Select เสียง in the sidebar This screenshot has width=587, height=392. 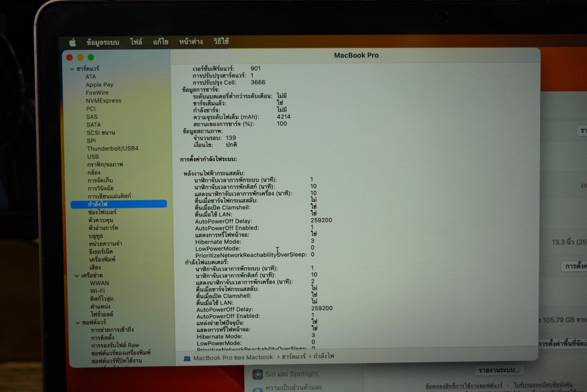(x=95, y=268)
